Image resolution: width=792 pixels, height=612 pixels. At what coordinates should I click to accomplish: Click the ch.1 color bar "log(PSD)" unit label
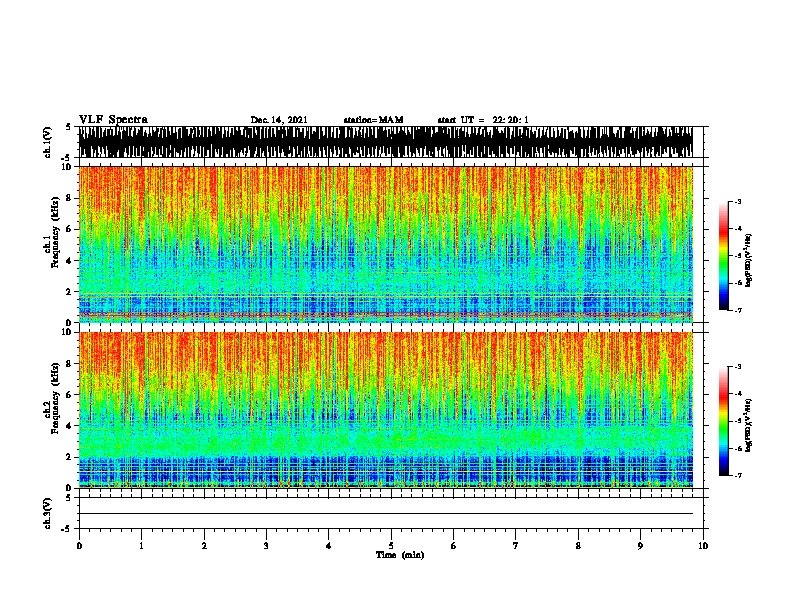[x=748, y=260]
